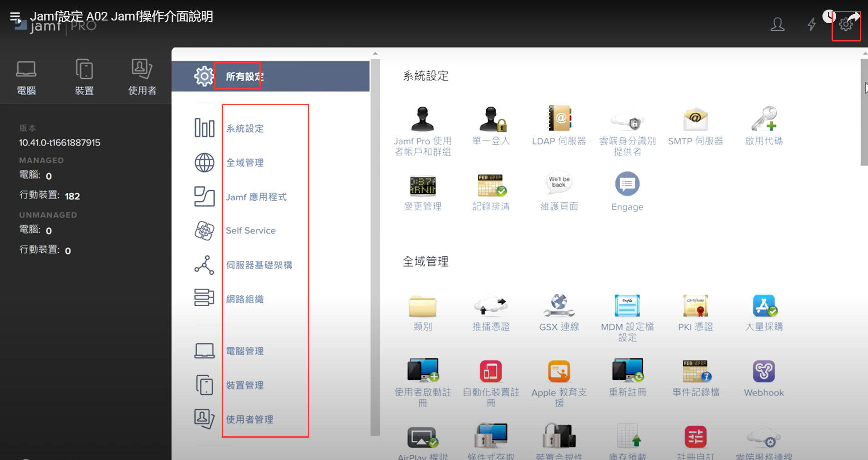
Task: Click the video title Jamf設定 A02
Action: (122, 16)
